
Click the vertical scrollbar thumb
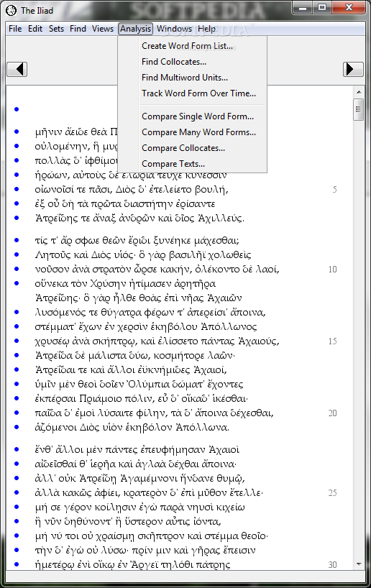(359, 109)
